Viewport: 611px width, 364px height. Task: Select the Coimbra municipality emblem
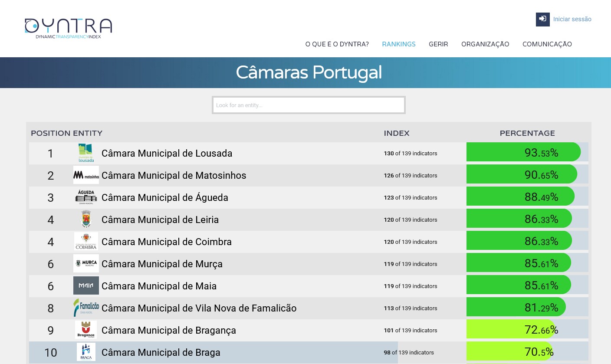(x=86, y=242)
